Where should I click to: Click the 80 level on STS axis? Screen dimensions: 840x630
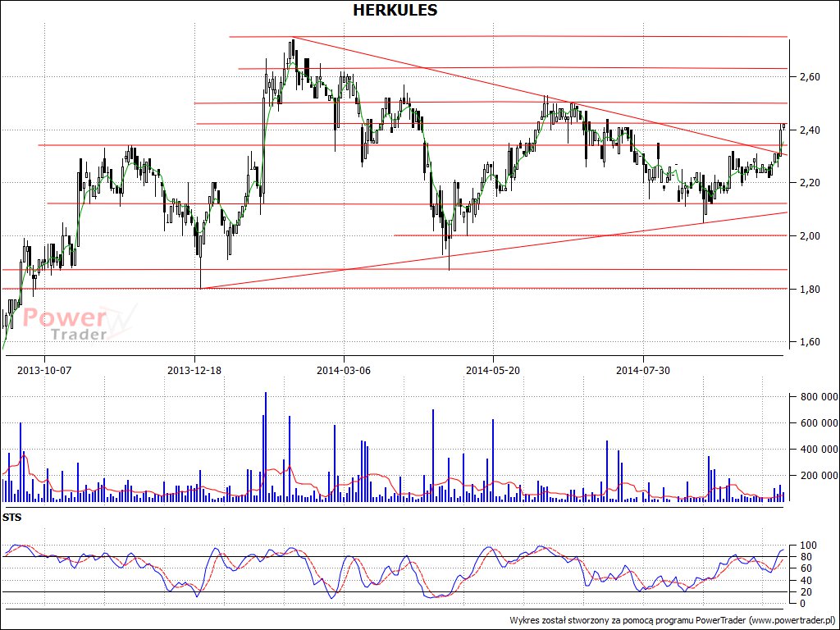tap(806, 557)
